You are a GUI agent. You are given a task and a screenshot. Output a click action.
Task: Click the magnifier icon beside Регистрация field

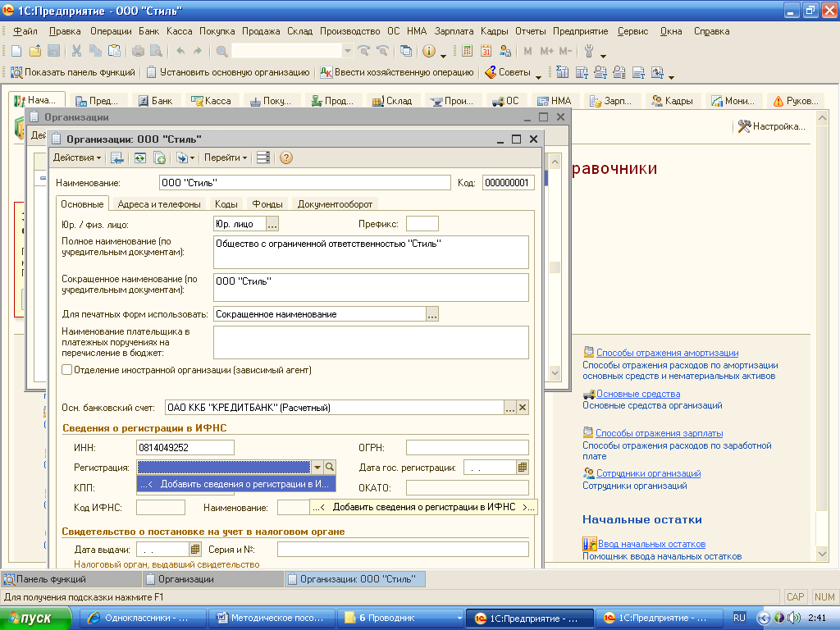pos(330,467)
